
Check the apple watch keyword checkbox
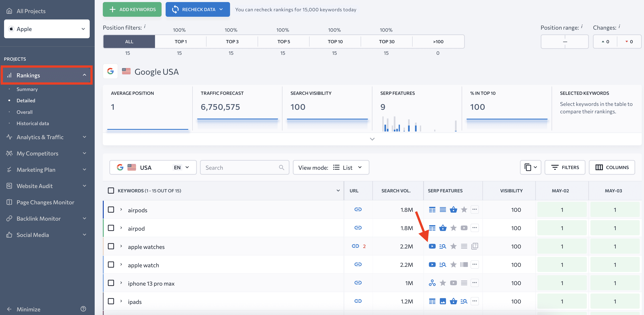click(x=111, y=265)
